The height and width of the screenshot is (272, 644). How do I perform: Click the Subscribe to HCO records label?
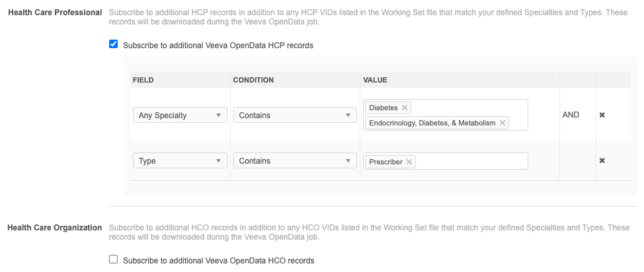[218, 260]
